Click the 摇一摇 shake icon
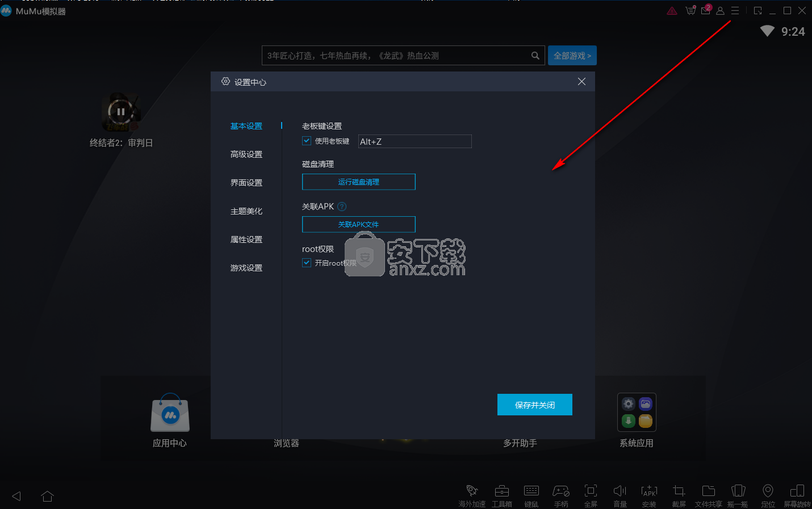 point(738,491)
